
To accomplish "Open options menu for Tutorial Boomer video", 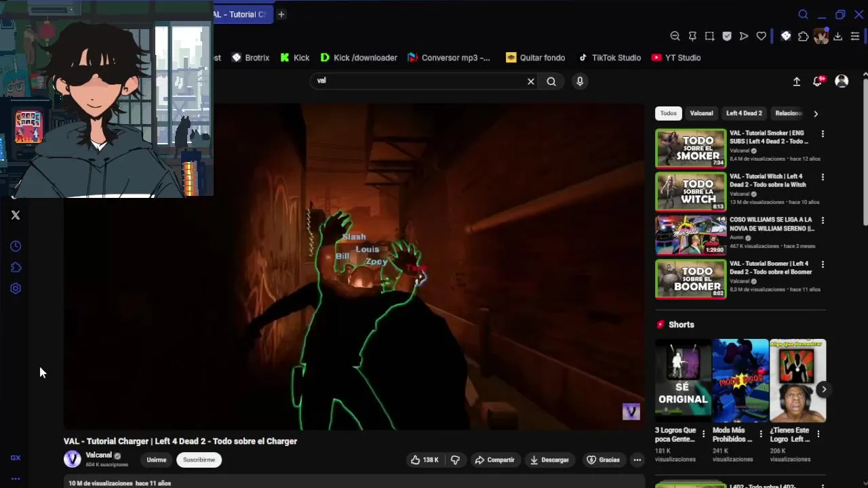I will [x=823, y=264].
